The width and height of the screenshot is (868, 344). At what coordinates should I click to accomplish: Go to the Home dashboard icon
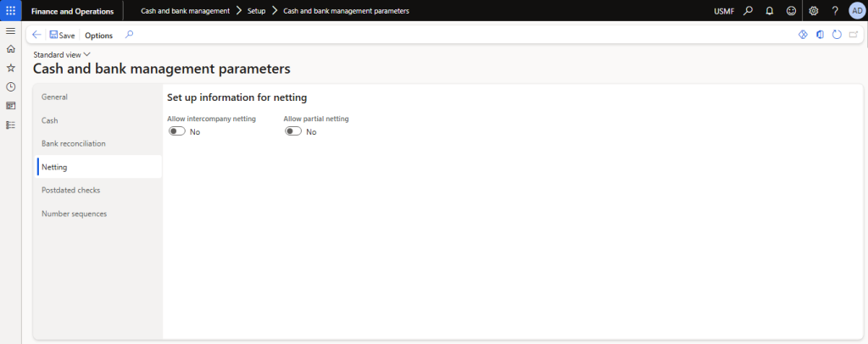(10, 48)
